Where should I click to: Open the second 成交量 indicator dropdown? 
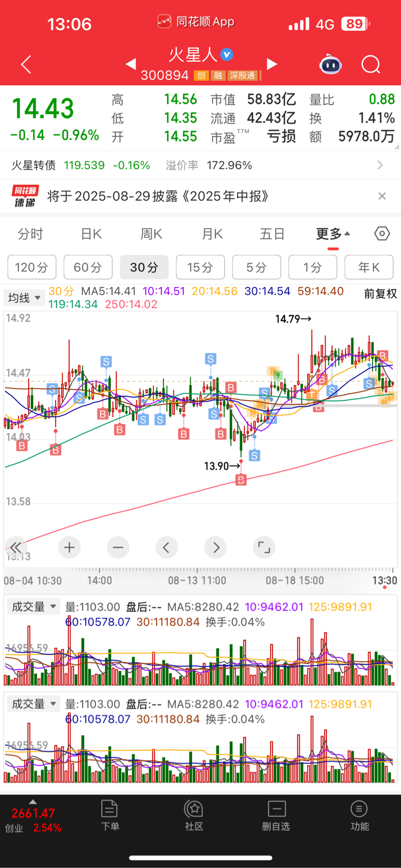point(33,704)
